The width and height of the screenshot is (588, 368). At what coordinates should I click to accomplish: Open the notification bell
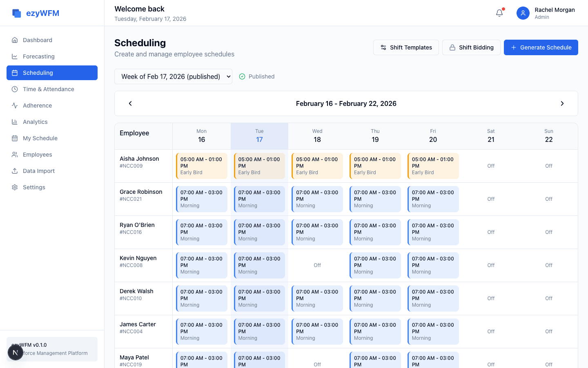tap(499, 13)
